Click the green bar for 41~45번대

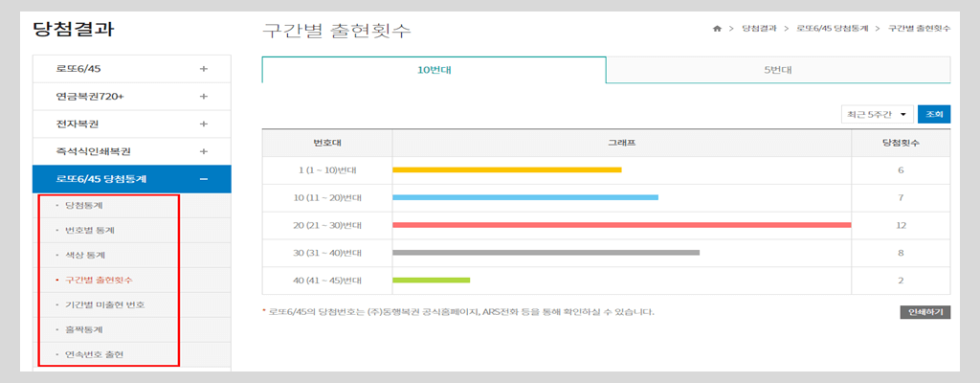coord(432,280)
